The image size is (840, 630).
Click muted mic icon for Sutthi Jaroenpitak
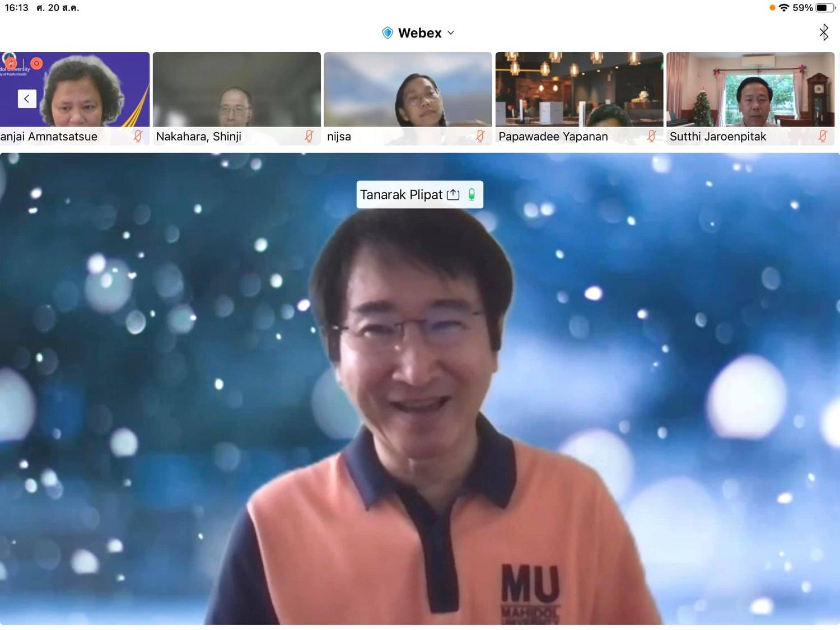823,136
